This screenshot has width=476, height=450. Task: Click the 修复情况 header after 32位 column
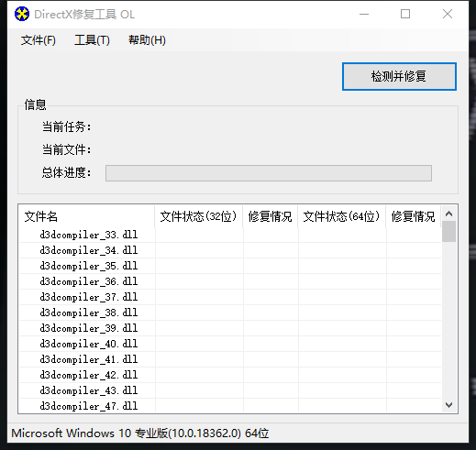pos(271,216)
